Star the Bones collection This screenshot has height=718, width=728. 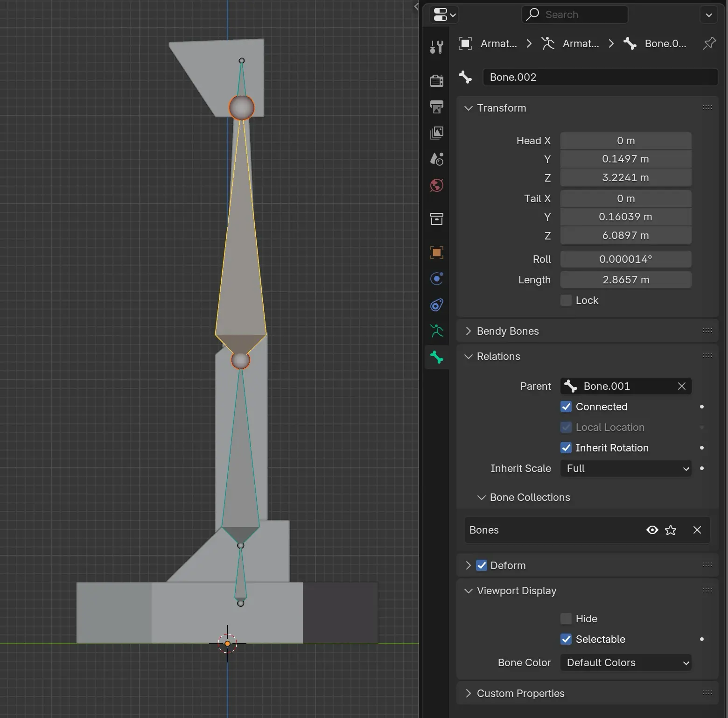point(671,530)
